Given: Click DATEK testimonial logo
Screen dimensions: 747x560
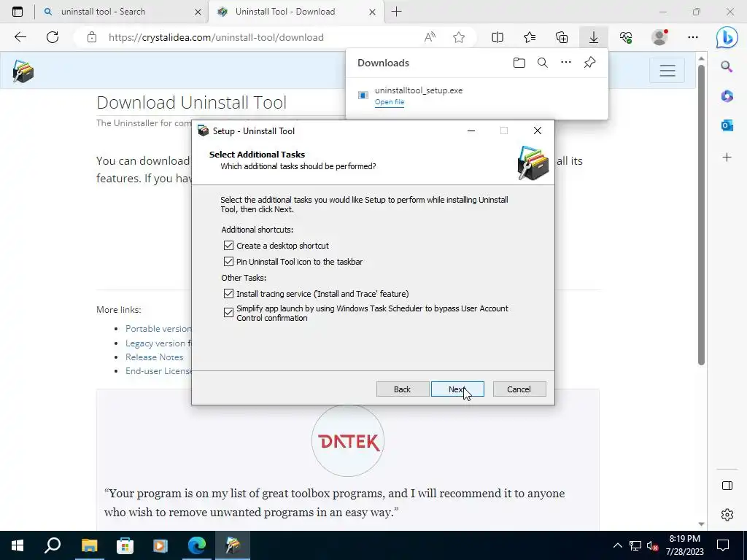Looking at the screenshot, I should pyautogui.click(x=348, y=441).
